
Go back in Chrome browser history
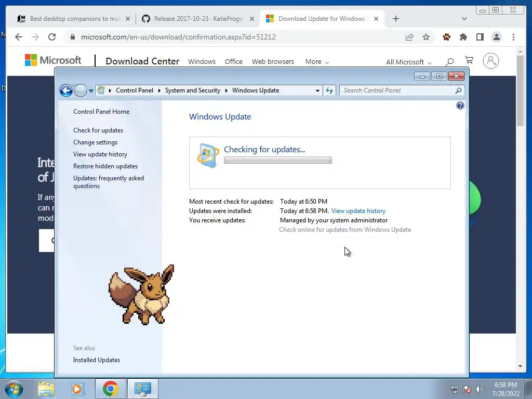19,37
